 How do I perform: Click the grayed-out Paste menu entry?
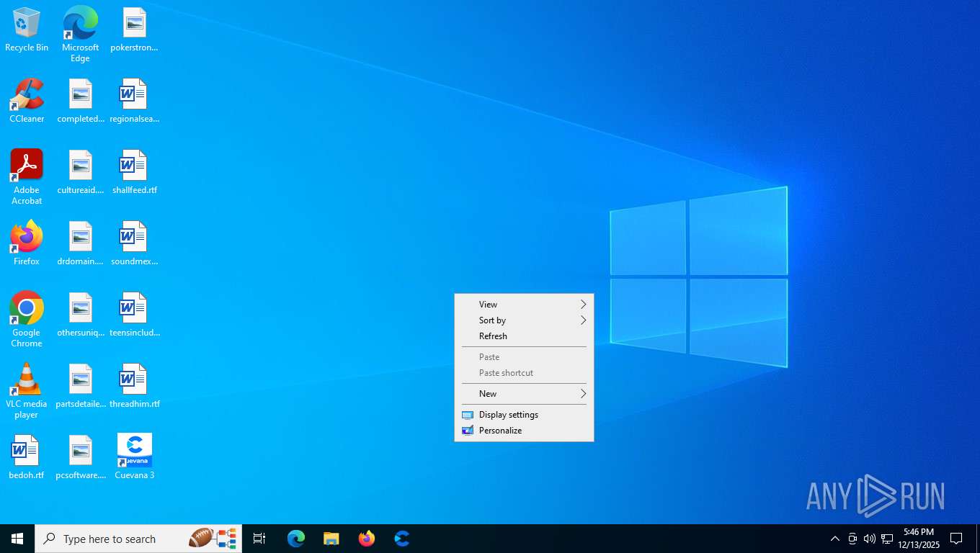(x=524, y=357)
